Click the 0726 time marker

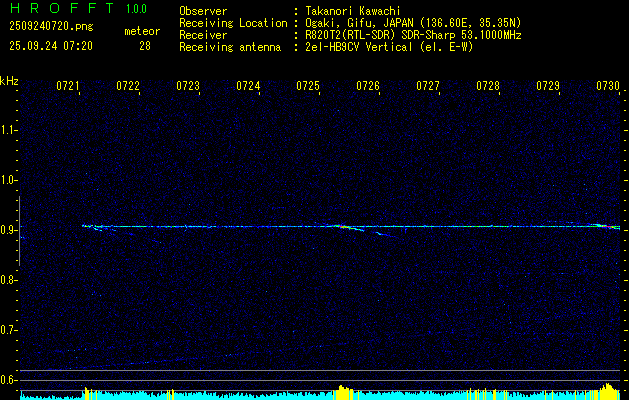368,86
